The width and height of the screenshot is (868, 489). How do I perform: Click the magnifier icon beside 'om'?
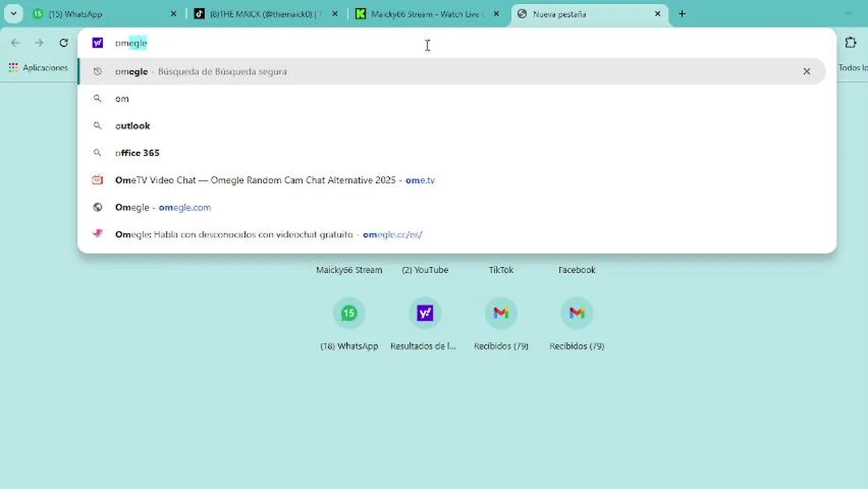(x=98, y=98)
